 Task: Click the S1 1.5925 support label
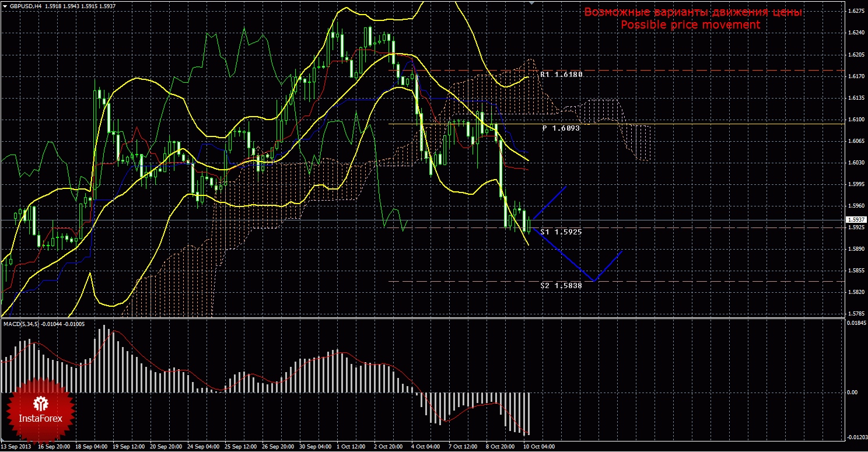[561, 232]
